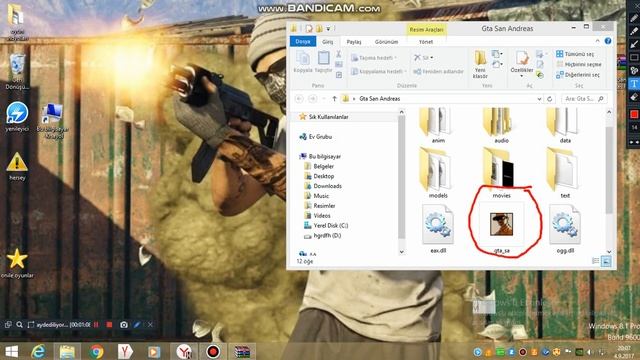Go up one folder level arrow

[334, 99]
